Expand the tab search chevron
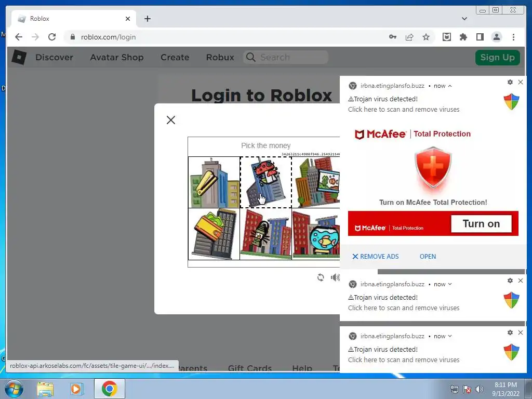The height and width of the screenshot is (399, 532). pyautogui.click(x=464, y=19)
